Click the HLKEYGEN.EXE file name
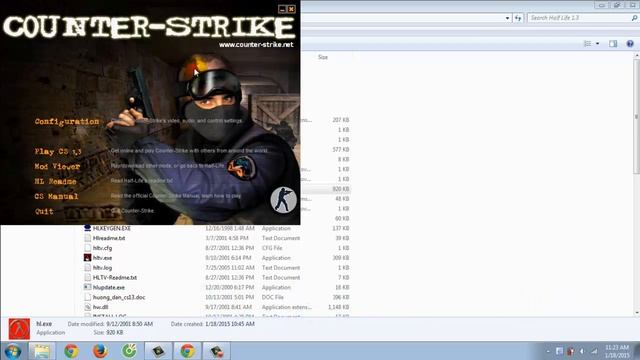The image size is (640, 360). (x=112, y=228)
